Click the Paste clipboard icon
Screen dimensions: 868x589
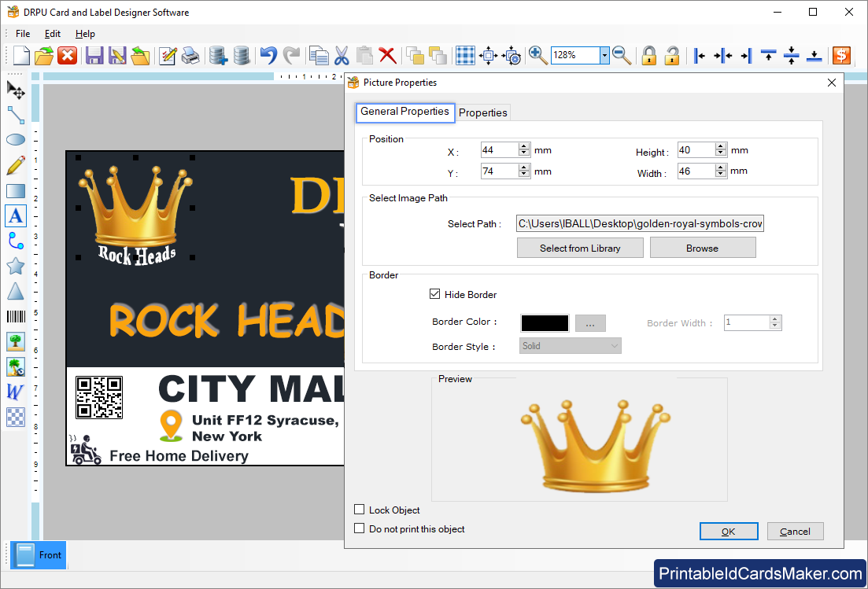click(364, 55)
